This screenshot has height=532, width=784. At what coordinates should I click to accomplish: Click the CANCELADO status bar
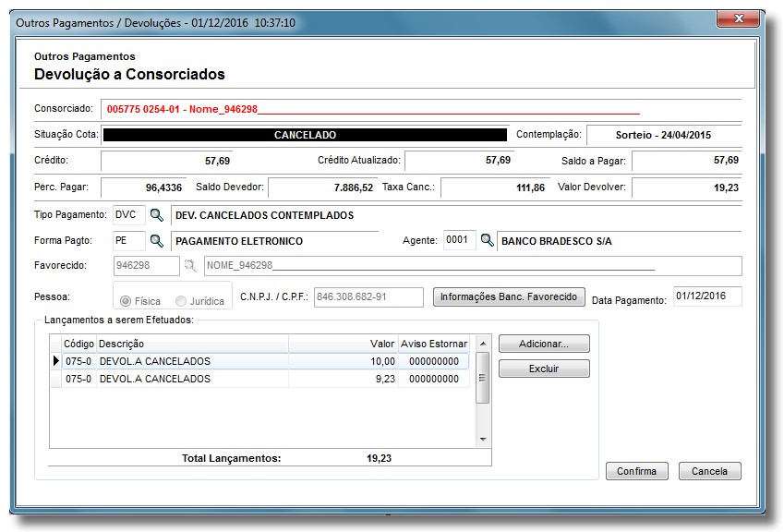305,135
